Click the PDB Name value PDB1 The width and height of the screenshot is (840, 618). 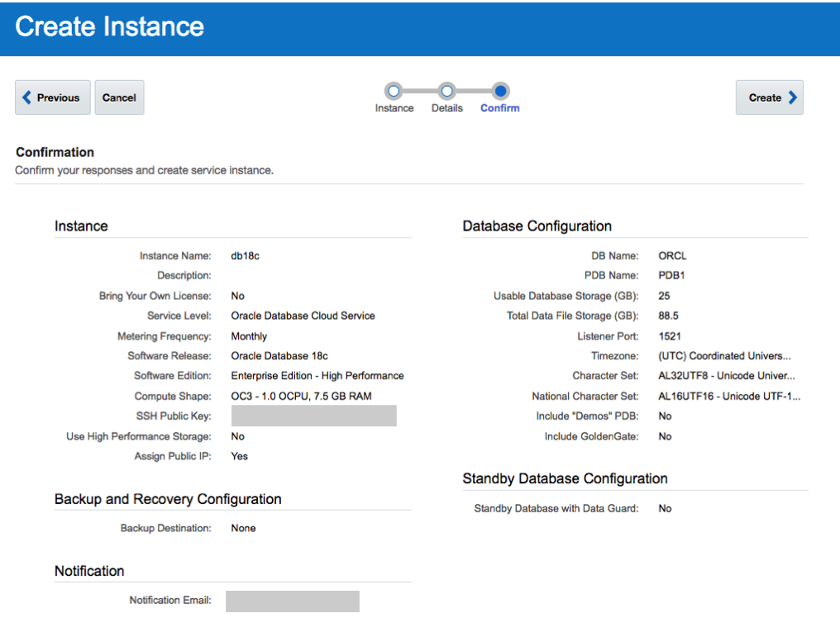(x=671, y=275)
